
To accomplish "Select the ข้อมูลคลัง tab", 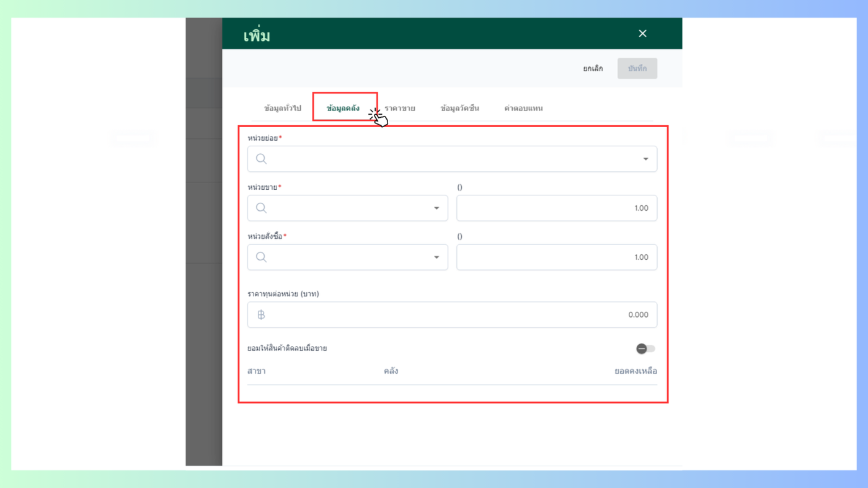I will click(x=343, y=108).
